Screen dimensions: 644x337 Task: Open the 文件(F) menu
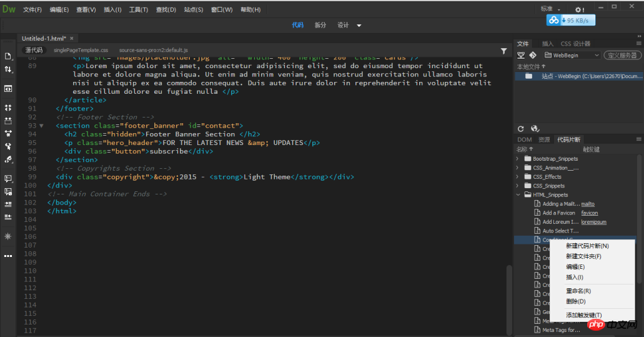32,9
